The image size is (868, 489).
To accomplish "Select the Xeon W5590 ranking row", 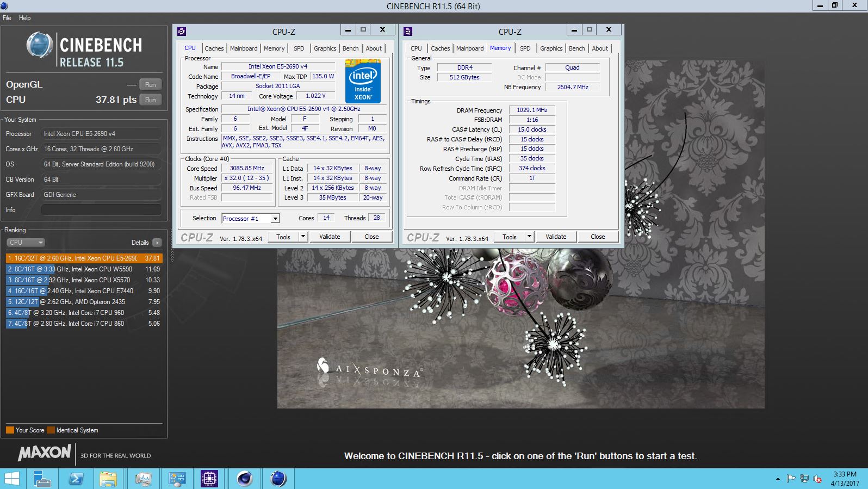I will [x=84, y=269].
